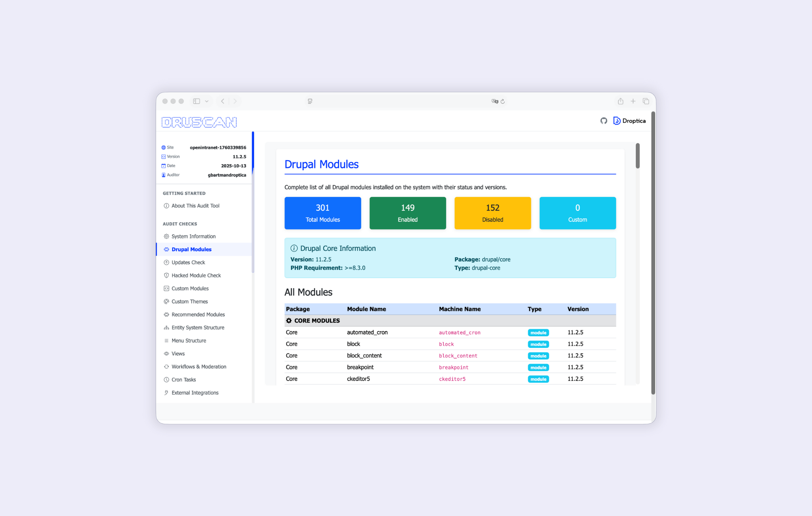Click the browser share icon
The image size is (812, 516).
tap(620, 101)
